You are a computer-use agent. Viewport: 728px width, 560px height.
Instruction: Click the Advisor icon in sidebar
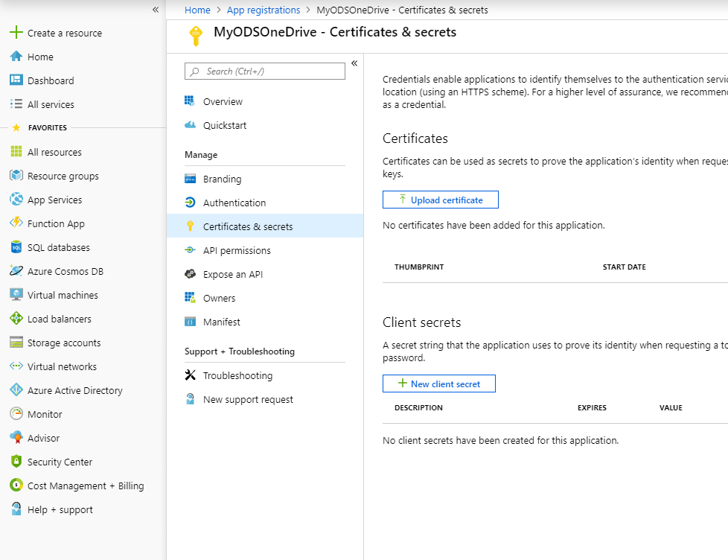pyautogui.click(x=16, y=438)
